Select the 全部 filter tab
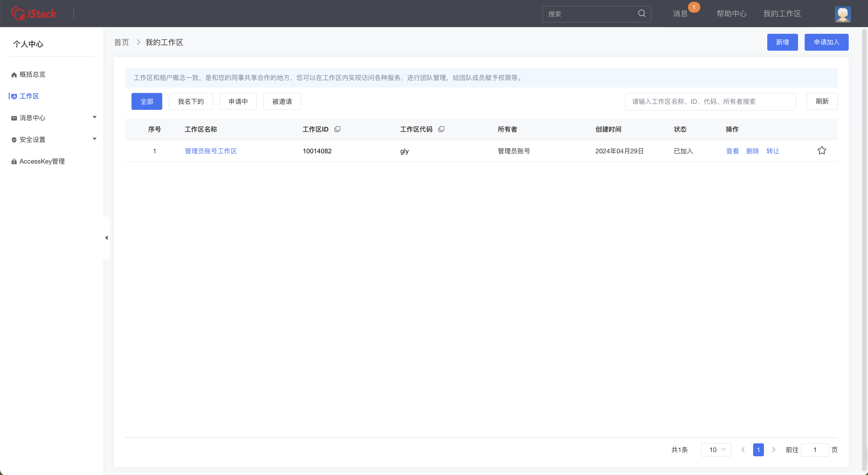 point(147,101)
